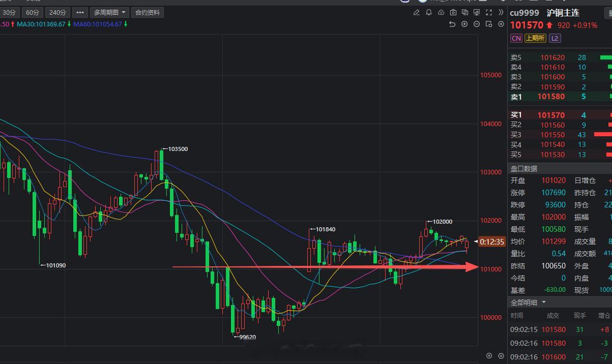This screenshot has height=364, width=612.
Task: Click the 涨停 value 107690
Action: tap(553, 193)
